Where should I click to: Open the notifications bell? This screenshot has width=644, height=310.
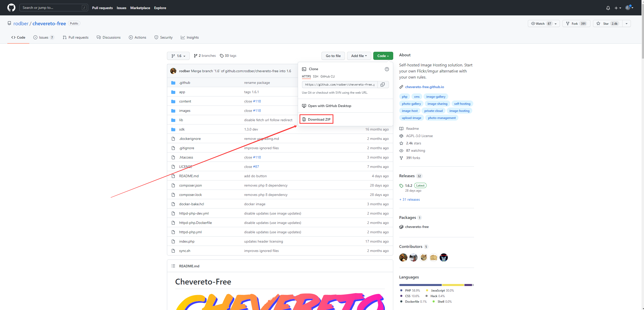tap(608, 8)
